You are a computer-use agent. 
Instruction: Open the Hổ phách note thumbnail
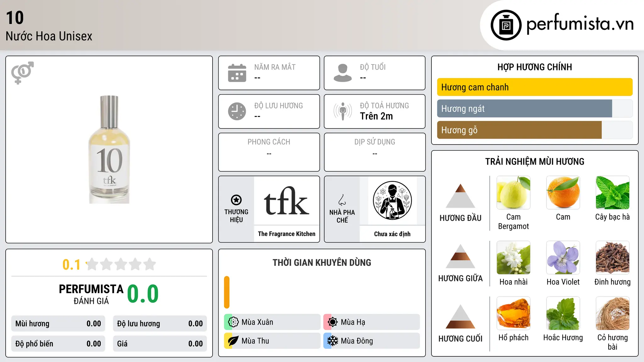click(513, 313)
